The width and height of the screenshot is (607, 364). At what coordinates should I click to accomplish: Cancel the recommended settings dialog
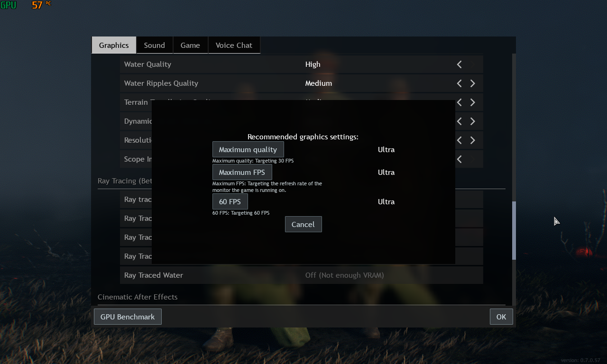pyautogui.click(x=303, y=224)
